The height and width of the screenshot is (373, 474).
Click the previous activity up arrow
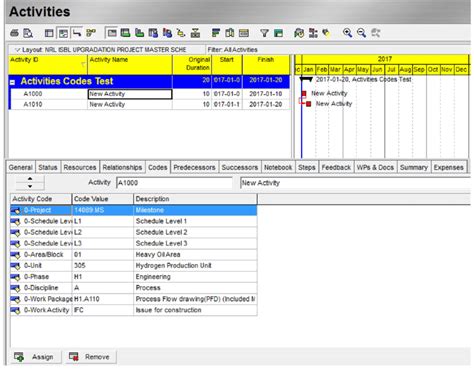pos(30,179)
